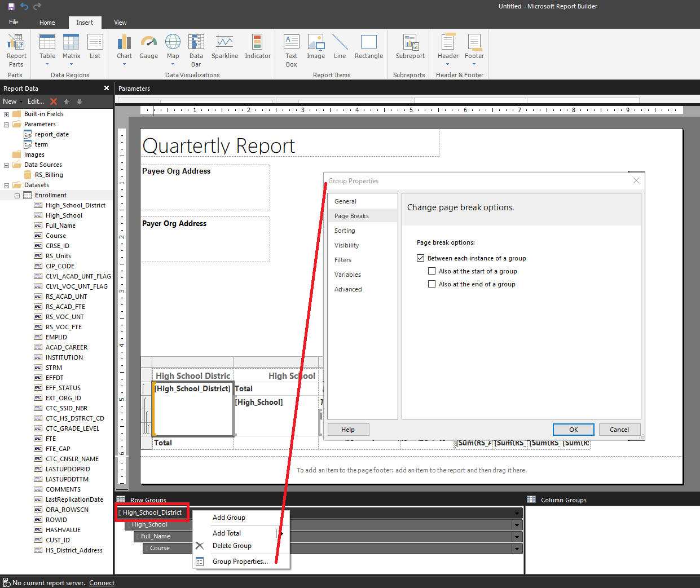The image size is (700, 588).
Task: Click the Connect report server link
Action: point(102,583)
